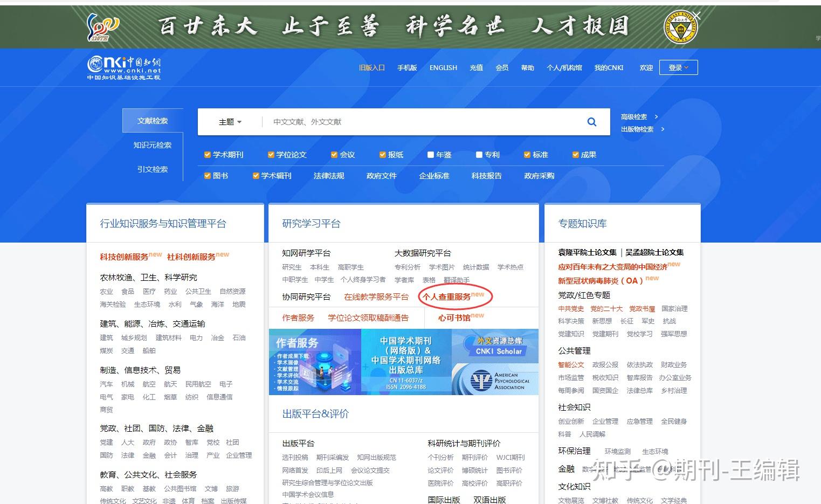Click 党的二十大 topic link

(606, 309)
